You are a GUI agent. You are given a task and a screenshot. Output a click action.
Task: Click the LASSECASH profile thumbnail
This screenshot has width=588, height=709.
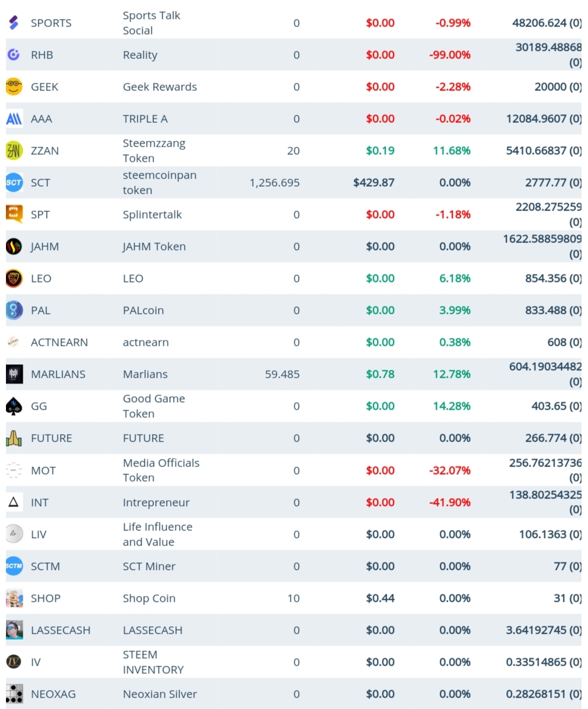coord(14,630)
